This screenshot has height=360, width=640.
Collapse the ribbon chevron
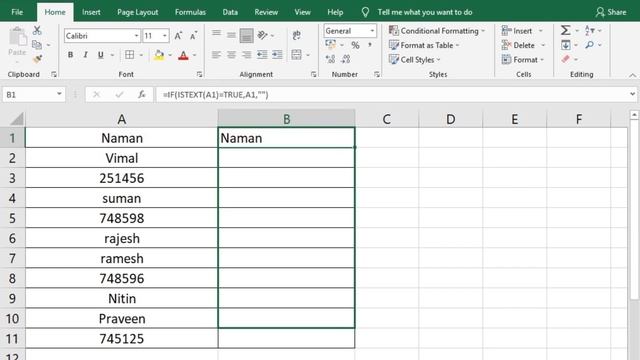(632, 75)
